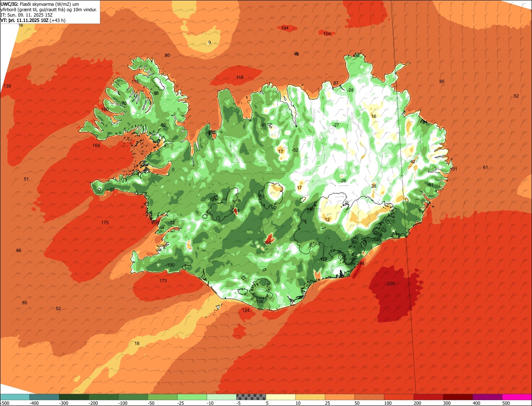Click the title line 'UWC/IG: Flæði skynvarma (W/m2) um'

40,4
